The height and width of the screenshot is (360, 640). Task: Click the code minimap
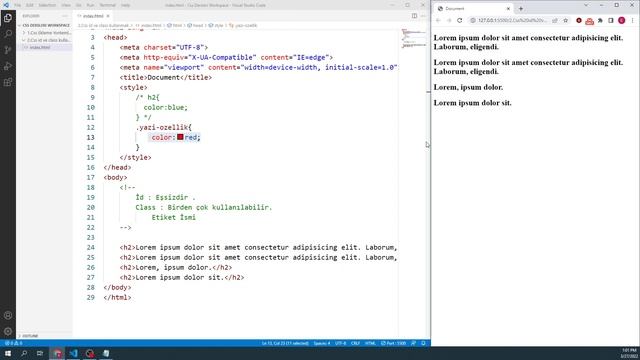413,40
